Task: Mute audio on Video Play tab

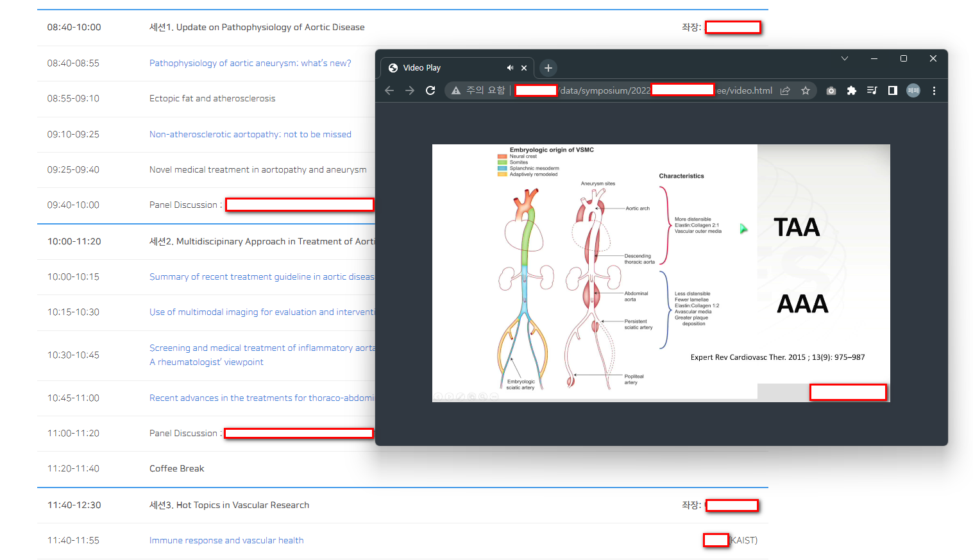Action: point(510,67)
